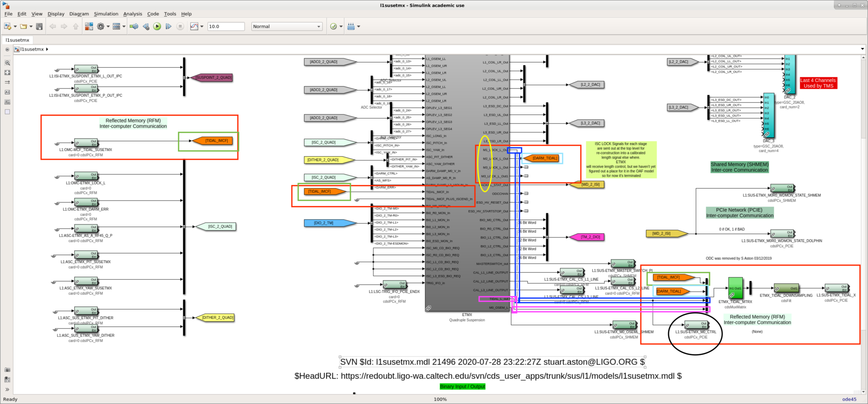Click the red 'Last 4 Channels Used by TMS' note
Image resolution: width=868 pixels, height=404 pixels.
tap(819, 83)
